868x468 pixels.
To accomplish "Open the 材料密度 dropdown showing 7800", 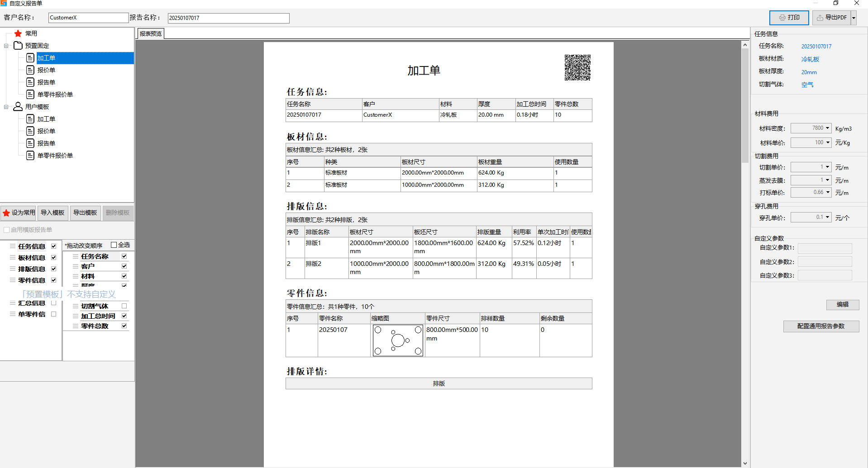I will [x=827, y=128].
